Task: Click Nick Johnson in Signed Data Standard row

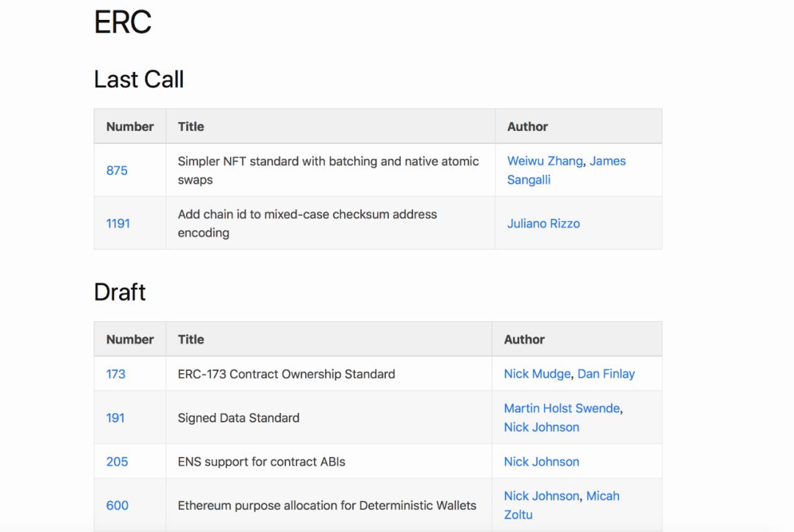Action: pos(541,428)
